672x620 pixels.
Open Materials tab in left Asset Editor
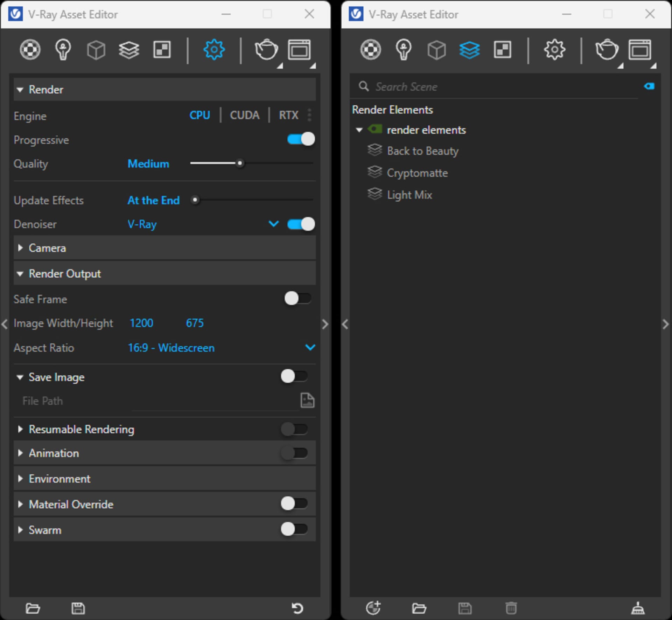pyautogui.click(x=30, y=49)
